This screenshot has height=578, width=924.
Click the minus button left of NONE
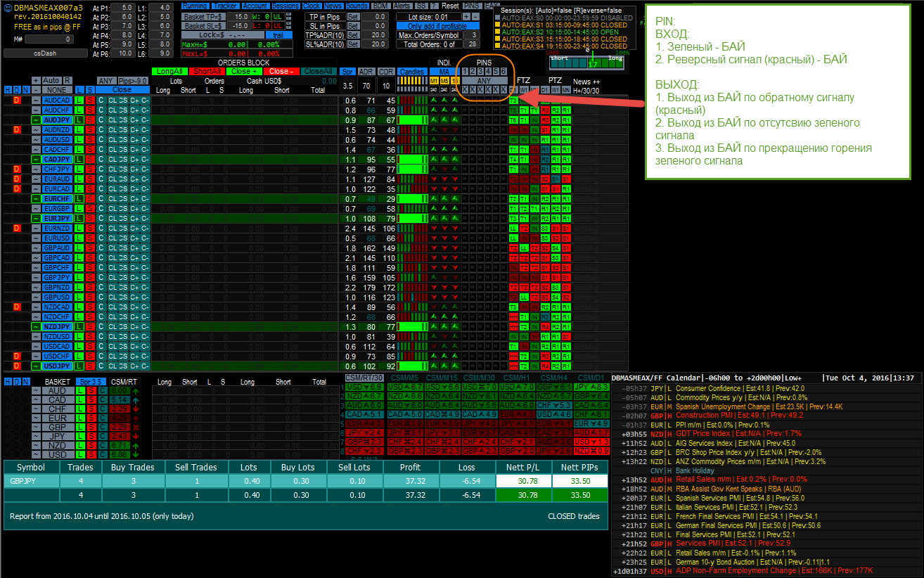pyautogui.click(x=36, y=90)
